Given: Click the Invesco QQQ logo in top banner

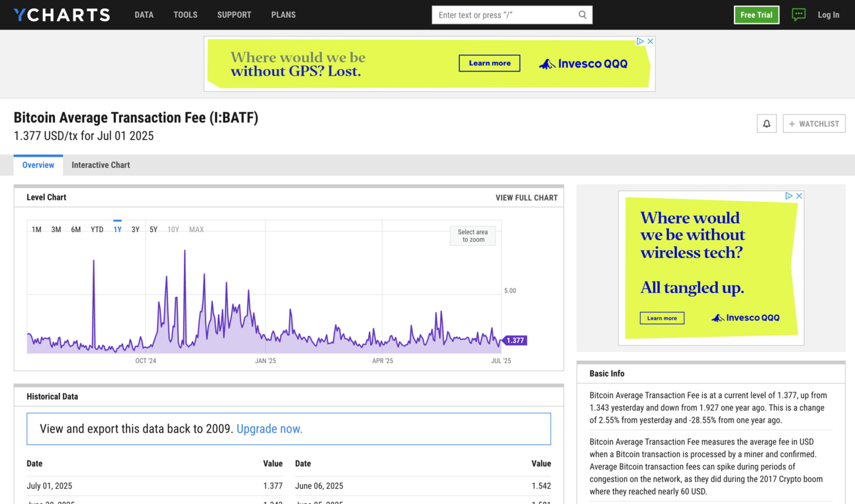Looking at the screenshot, I should (583, 64).
